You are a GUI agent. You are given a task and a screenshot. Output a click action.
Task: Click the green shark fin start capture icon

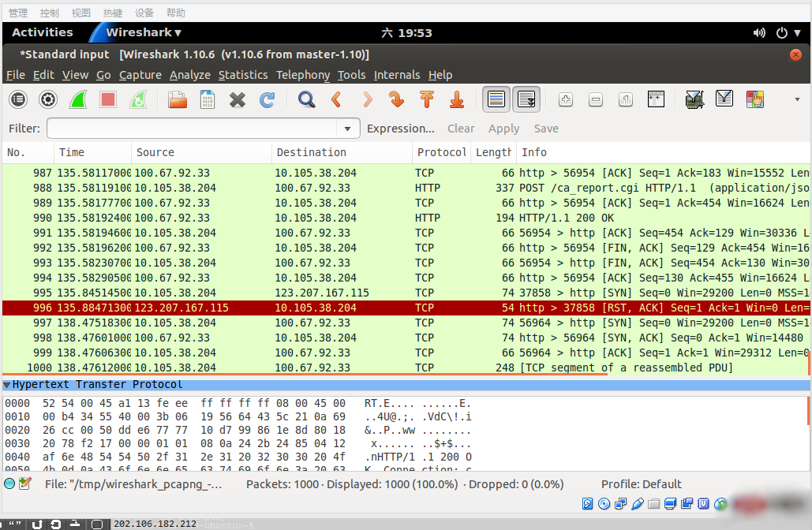(78, 99)
